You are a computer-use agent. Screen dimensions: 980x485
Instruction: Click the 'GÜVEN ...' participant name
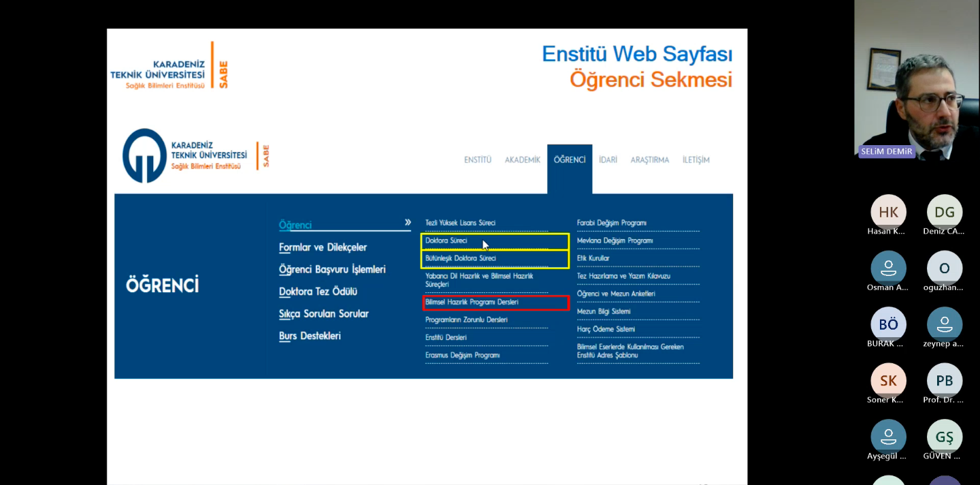[x=943, y=456]
